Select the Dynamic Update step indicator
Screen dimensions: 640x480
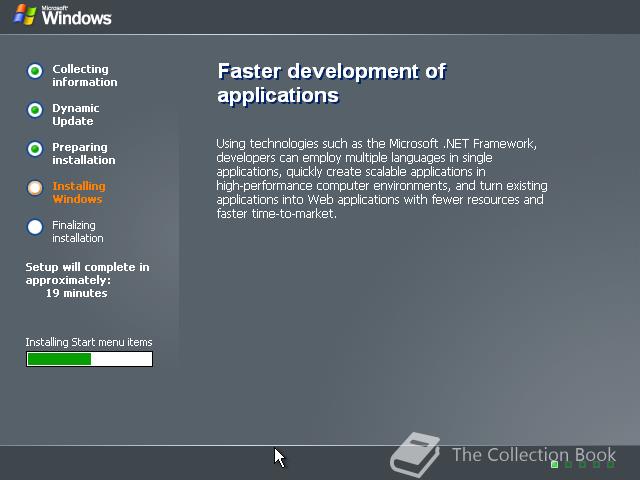click(35, 110)
